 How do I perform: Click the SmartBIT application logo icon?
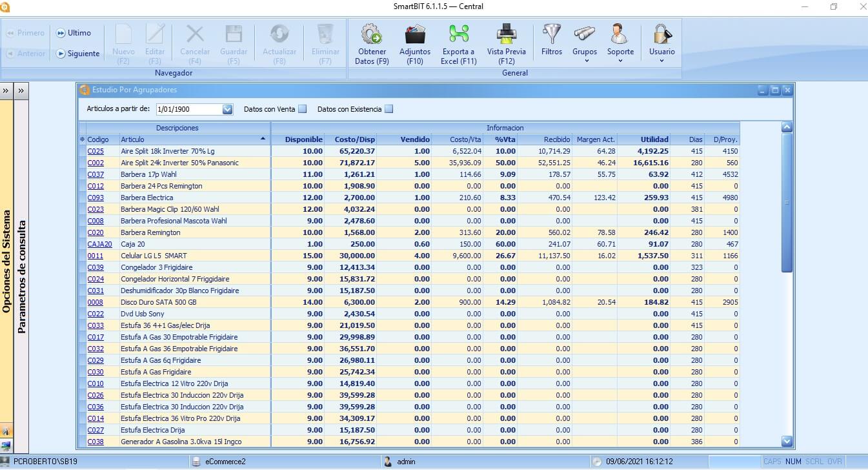[x=5, y=6]
